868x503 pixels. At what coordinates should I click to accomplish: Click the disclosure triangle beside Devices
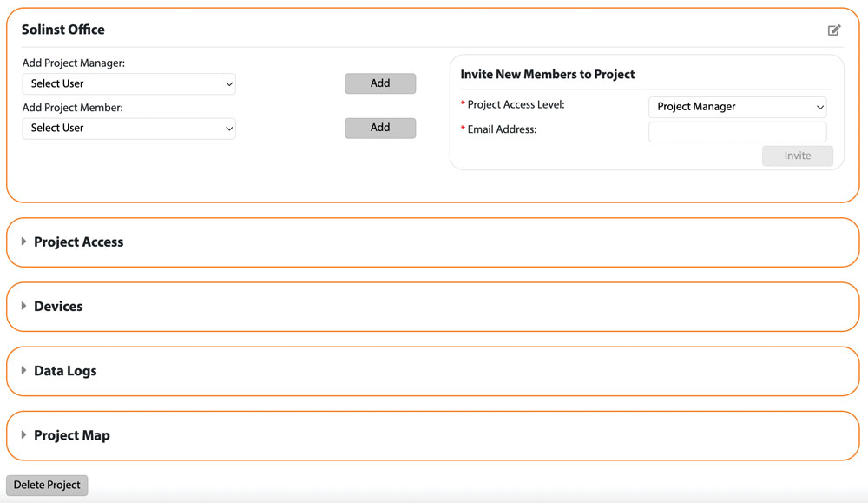(24, 306)
